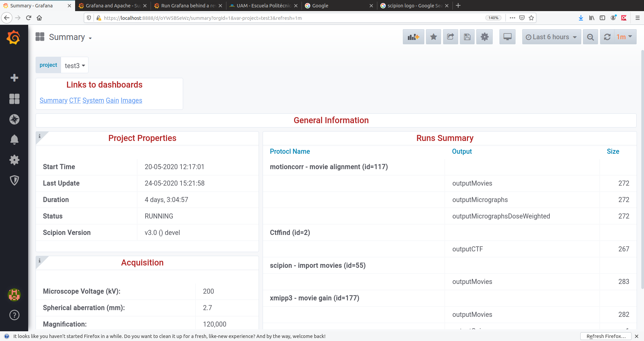Go to Firefox home page
The width and height of the screenshot is (644, 341).
(39, 18)
